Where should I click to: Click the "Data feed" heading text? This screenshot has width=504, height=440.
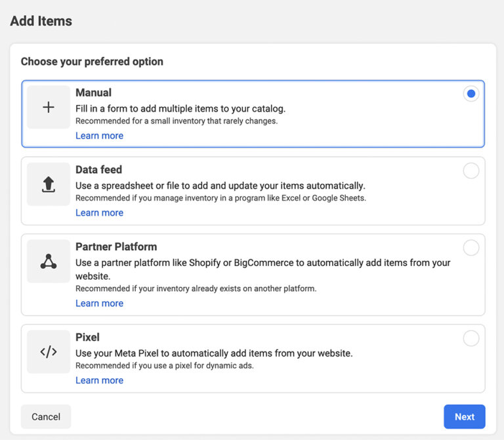[x=98, y=169]
